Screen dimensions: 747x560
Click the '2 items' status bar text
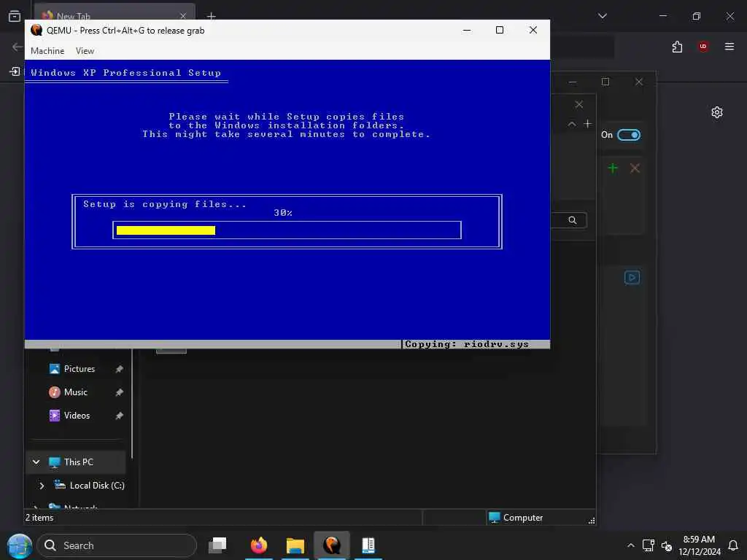tap(39, 518)
